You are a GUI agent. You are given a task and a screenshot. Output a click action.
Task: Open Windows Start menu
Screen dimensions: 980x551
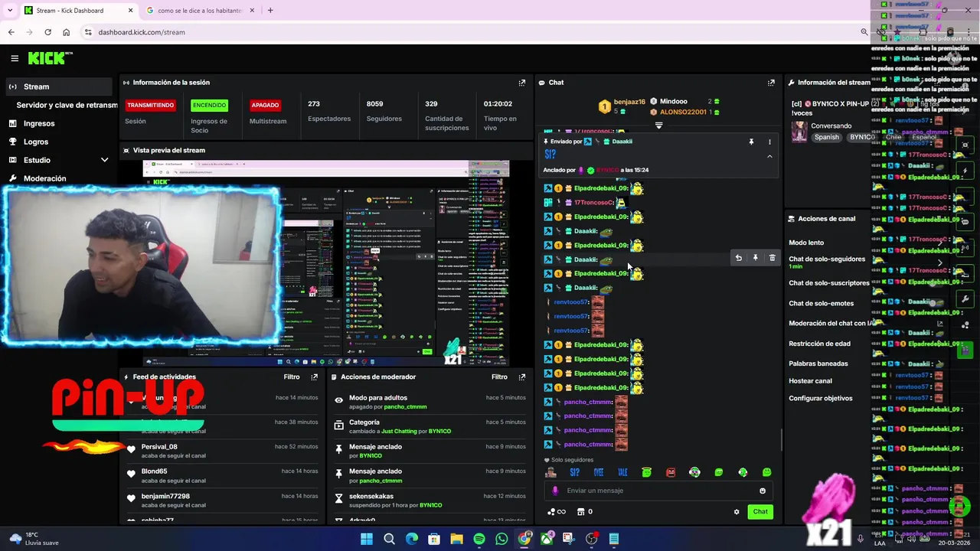click(367, 539)
